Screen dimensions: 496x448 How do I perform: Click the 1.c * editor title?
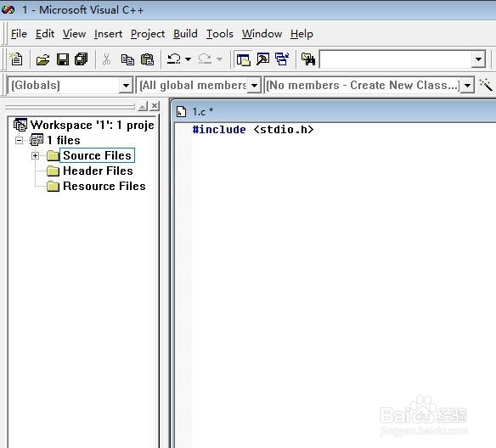203,111
